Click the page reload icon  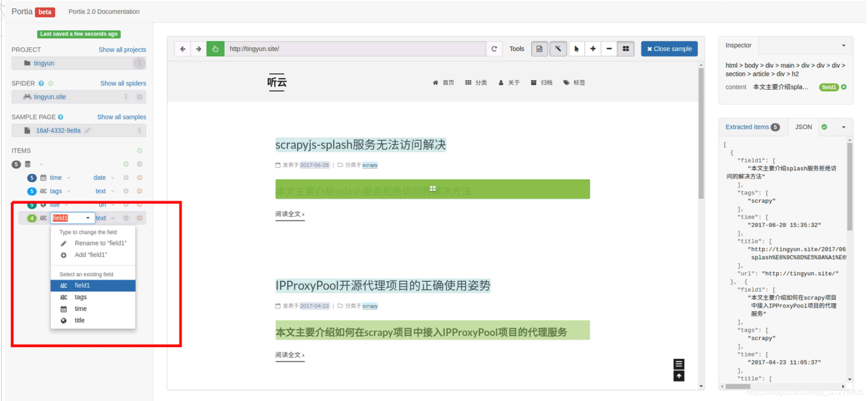[x=494, y=49]
